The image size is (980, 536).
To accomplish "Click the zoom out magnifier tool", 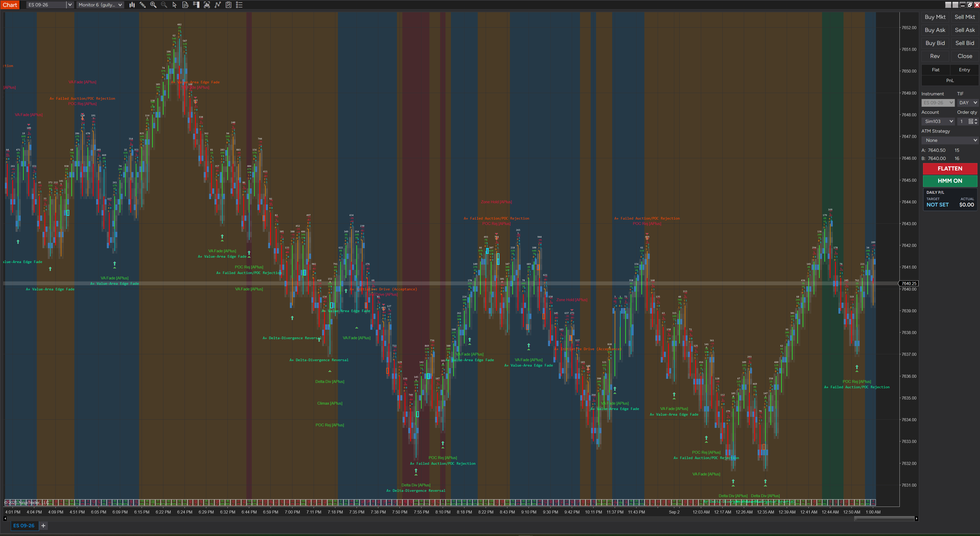I will coord(164,5).
